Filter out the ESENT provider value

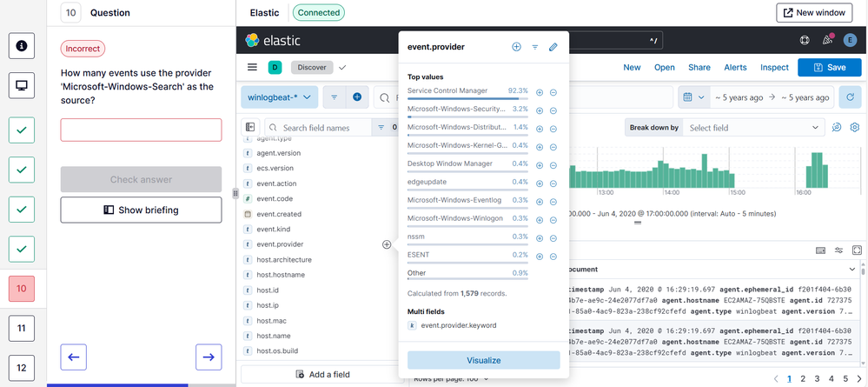coord(553,256)
